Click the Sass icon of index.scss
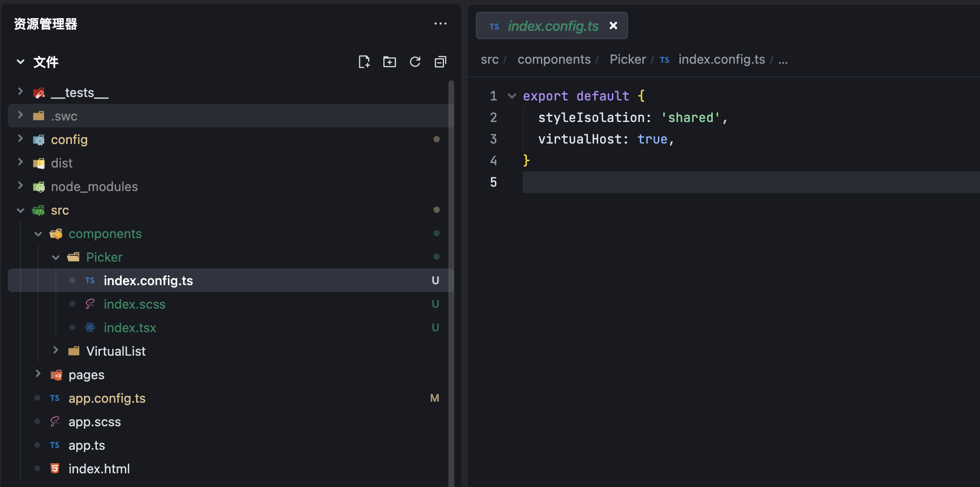980x487 pixels. (x=90, y=304)
